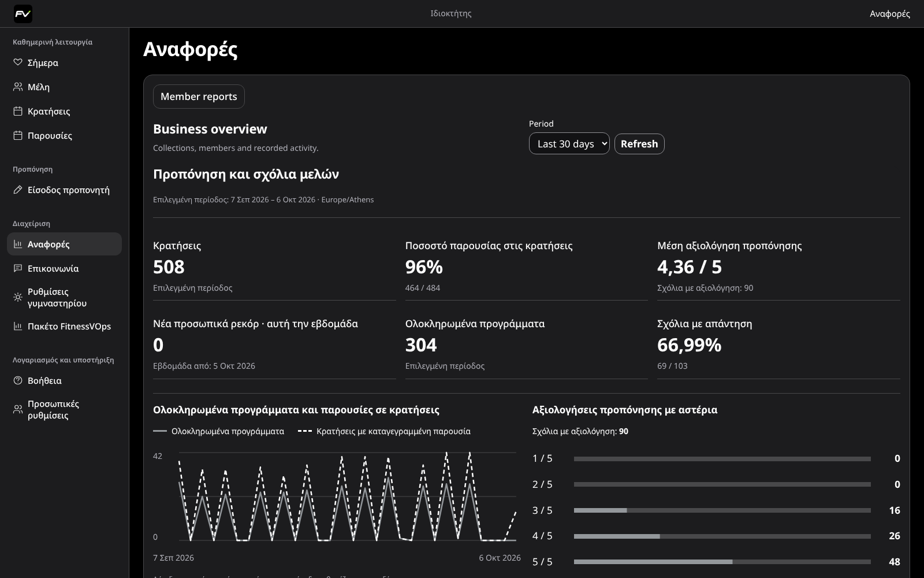The width and height of the screenshot is (924, 578).
Task: Click the chart end date 6 Οκτ 2026
Action: (x=500, y=558)
